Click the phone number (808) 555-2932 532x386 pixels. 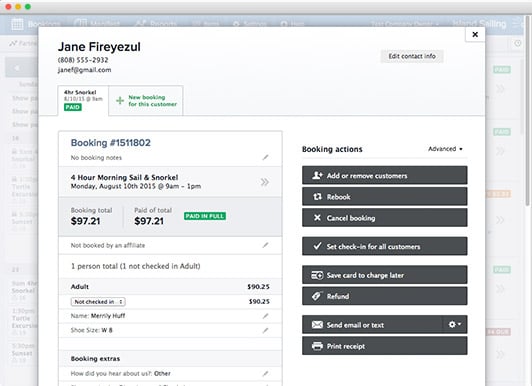tap(83, 60)
